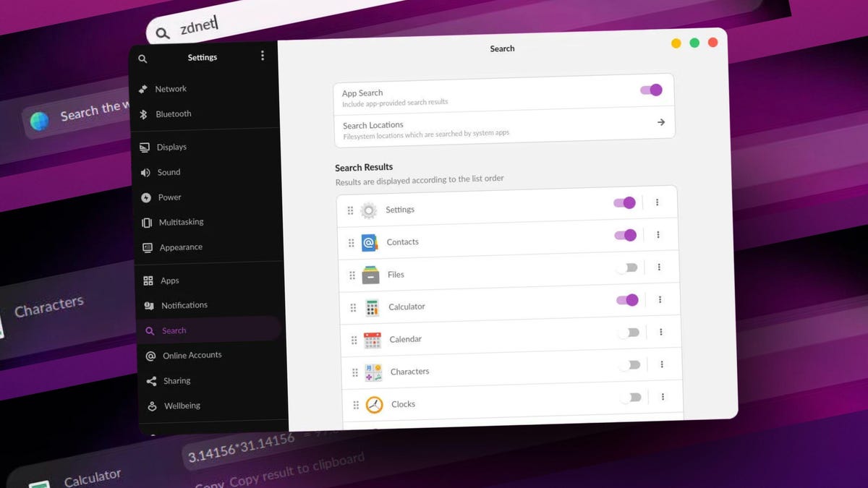
Task: Open options menu beside Characters row
Action: (662, 364)
